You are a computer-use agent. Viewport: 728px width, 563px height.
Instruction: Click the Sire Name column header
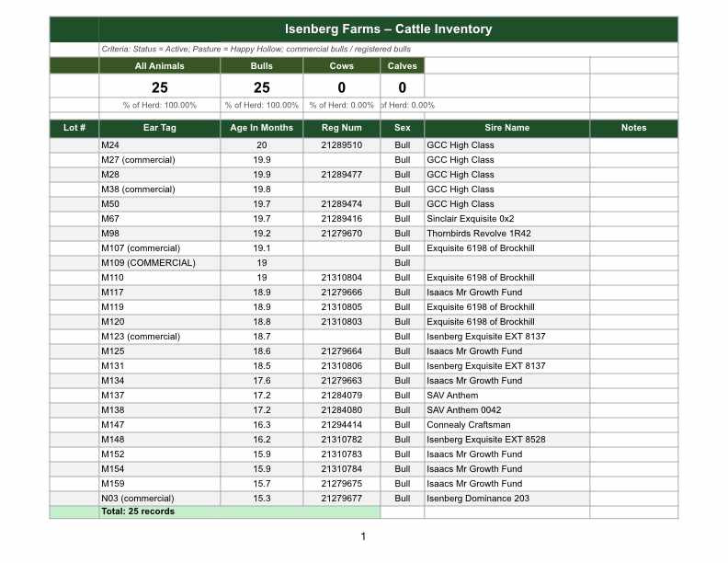point(506,128)
